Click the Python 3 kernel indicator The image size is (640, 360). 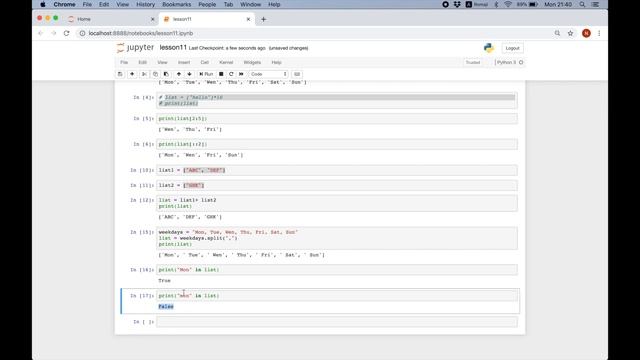(x=509, y=62)
